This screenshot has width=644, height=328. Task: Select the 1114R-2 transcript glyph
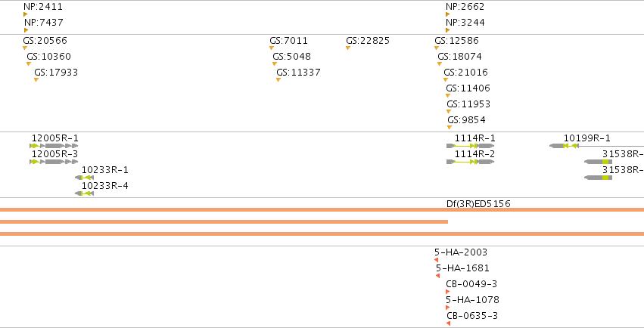pos(470,162)
